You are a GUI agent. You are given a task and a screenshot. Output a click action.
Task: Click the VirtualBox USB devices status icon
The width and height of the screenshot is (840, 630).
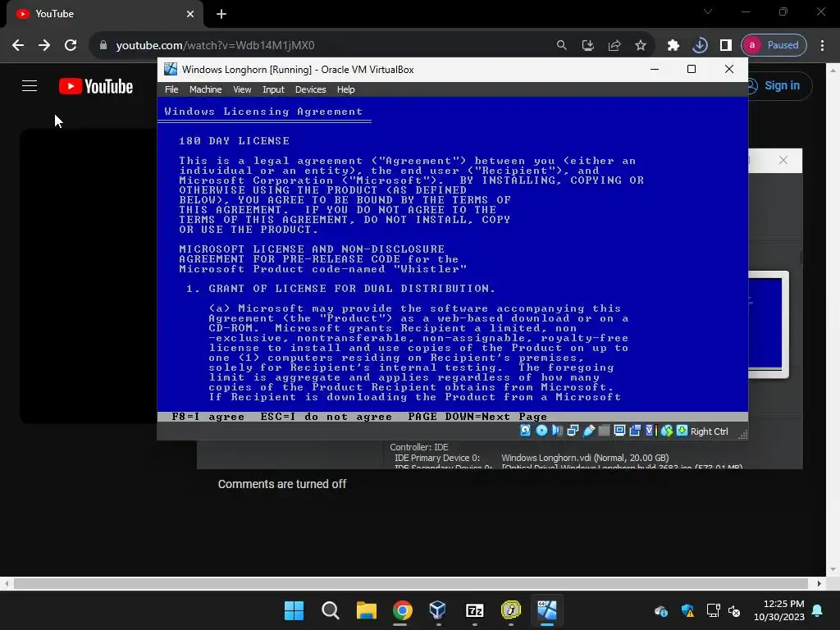(x=589, y=431)
